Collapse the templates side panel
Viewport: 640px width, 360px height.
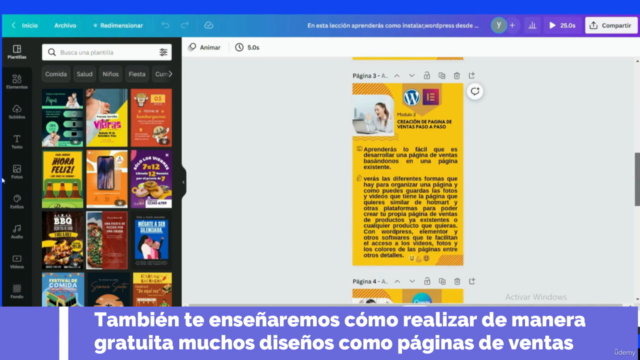(184, 182)
